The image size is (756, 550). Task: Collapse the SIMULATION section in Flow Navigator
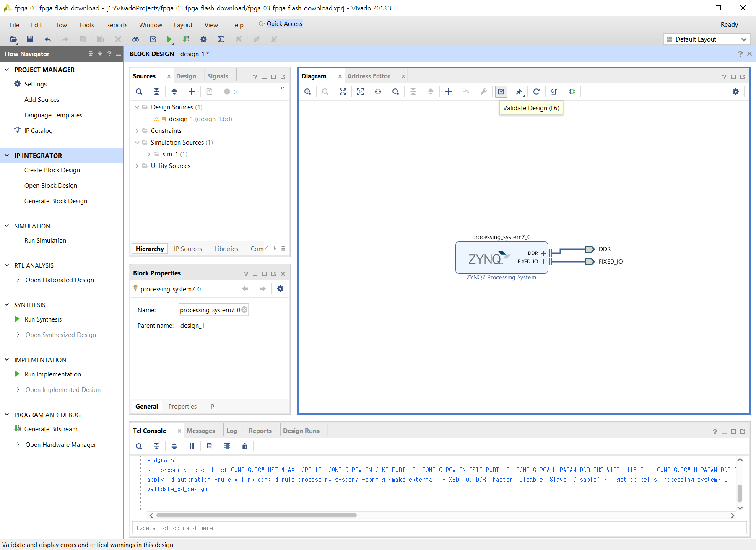[x=7, y=226]
